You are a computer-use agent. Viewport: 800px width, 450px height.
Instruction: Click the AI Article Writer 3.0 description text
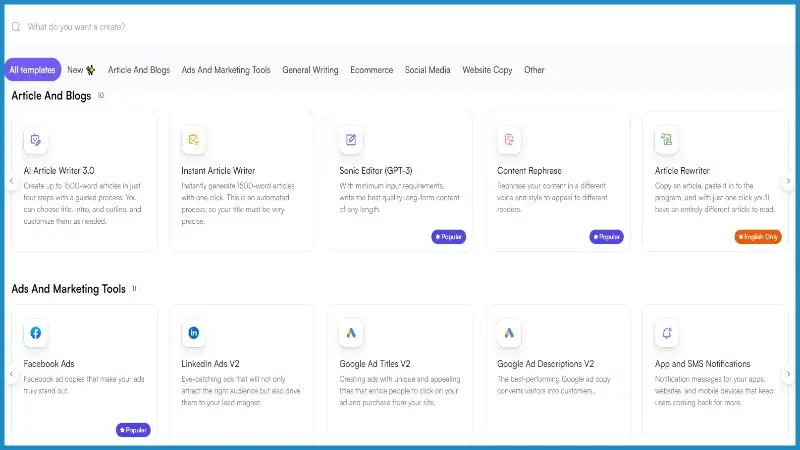[x=82, y=204]
